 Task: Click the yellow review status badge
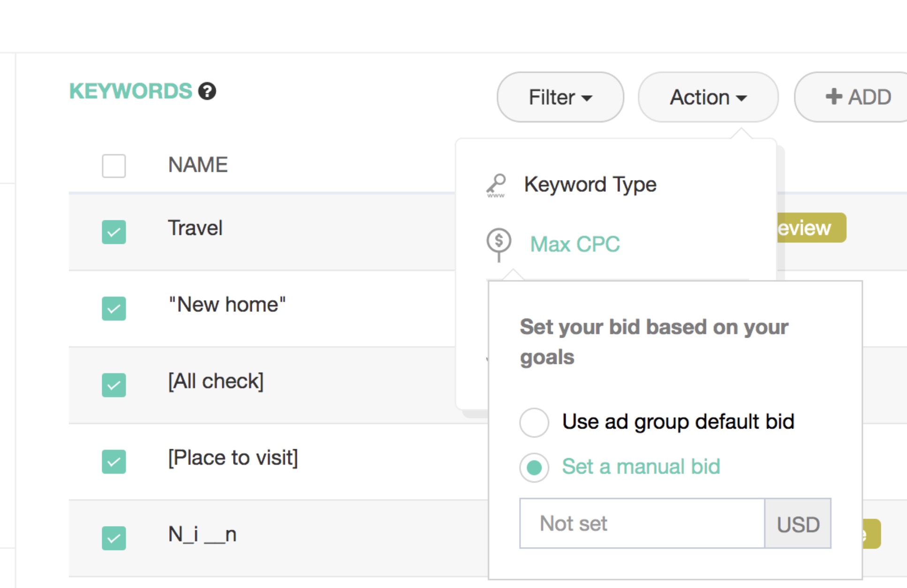[x=810, y=228]
